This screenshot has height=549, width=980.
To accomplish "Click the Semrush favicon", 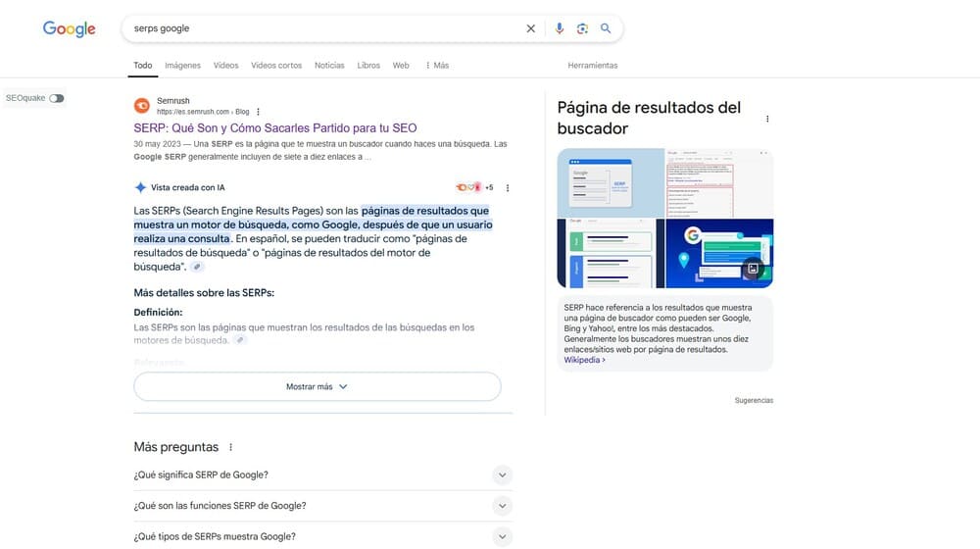I will (x=142, y=106).
